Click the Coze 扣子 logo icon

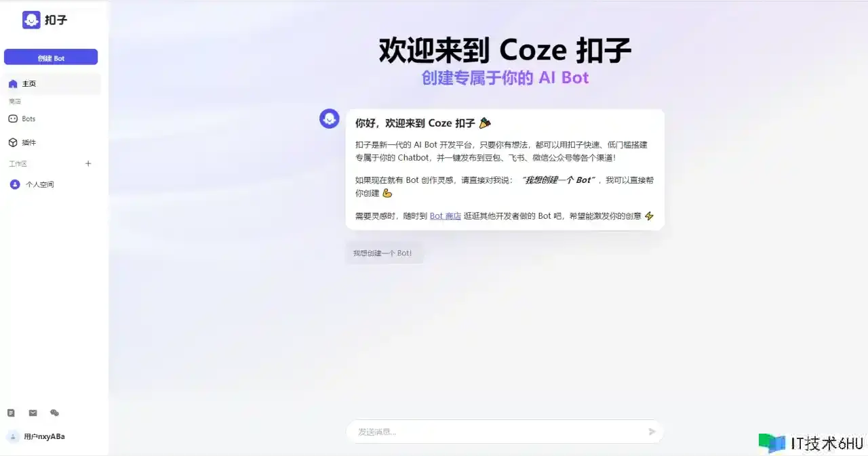(x=31, y=20)
